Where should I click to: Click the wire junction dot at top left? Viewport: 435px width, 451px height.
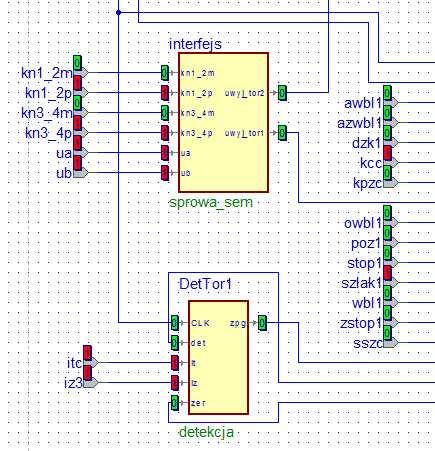click(x=118, y=13)
